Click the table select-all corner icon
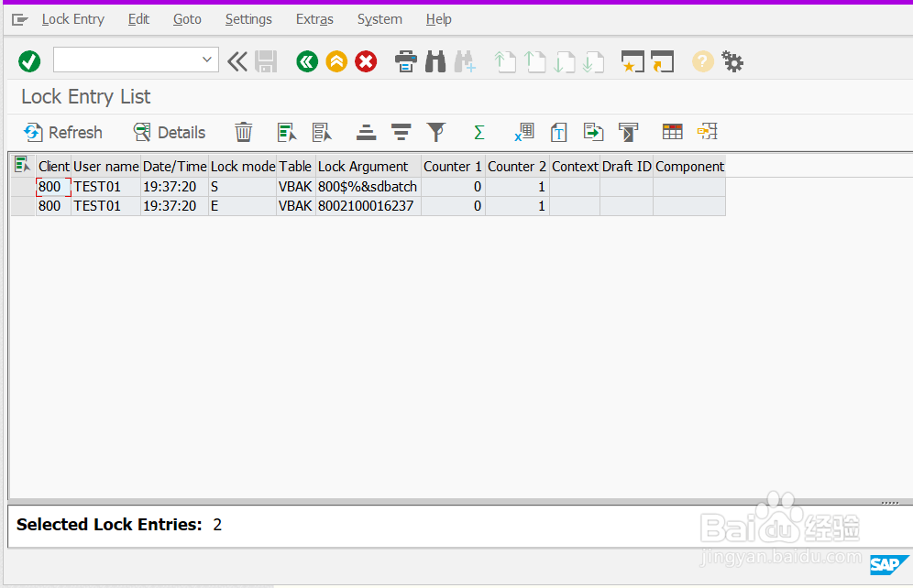Viewport: 913px width, 588px height. 23,165
